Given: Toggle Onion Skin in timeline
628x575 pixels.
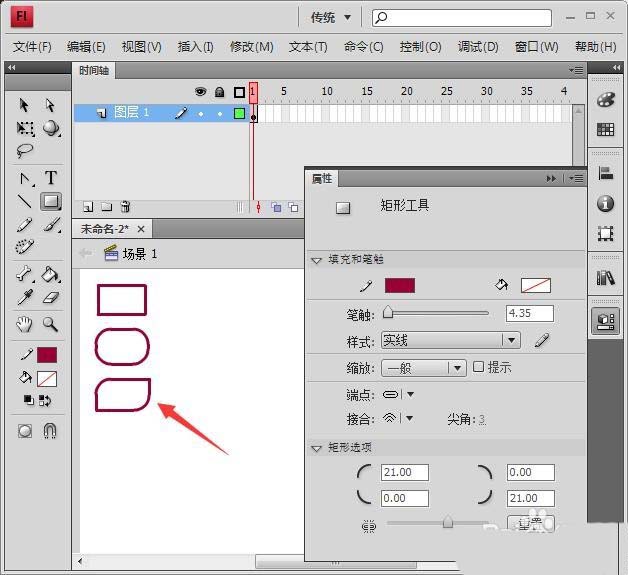Looking at the screenshot, I should coord(276,207).
